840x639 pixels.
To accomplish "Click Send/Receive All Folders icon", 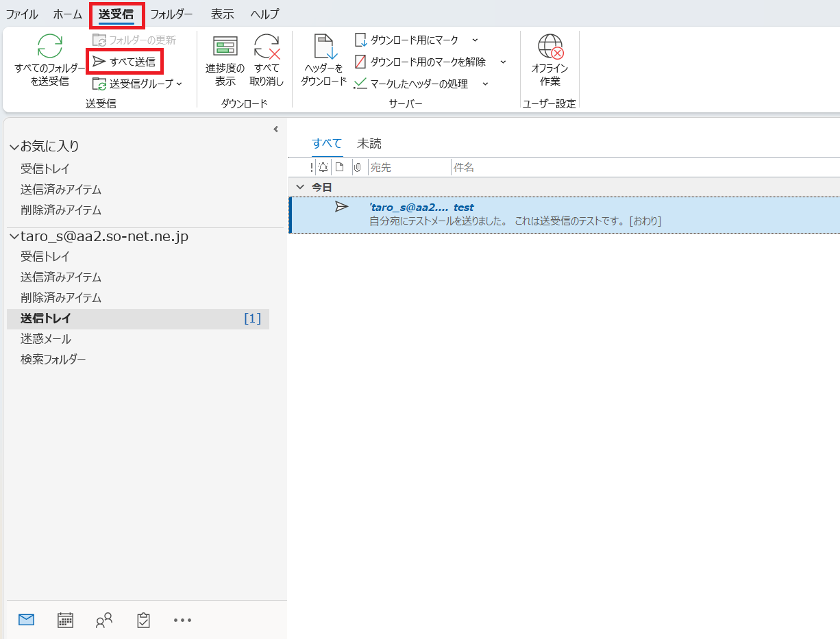I will [x=49, y=47].
